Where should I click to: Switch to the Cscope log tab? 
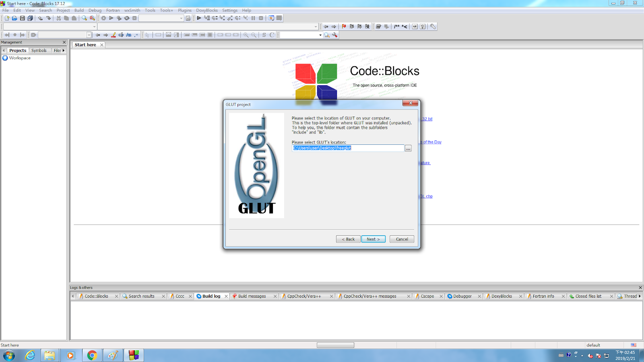[427, 296]
